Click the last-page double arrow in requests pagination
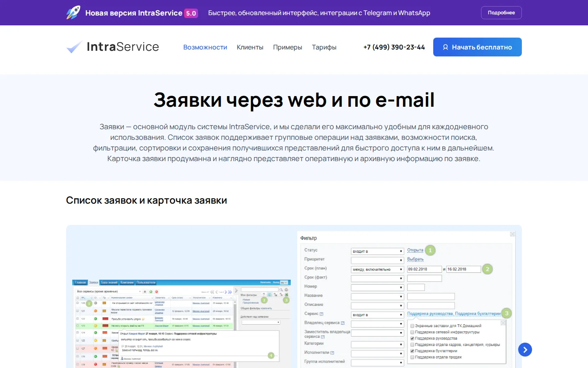588x368 pixels. pos(230,292)
